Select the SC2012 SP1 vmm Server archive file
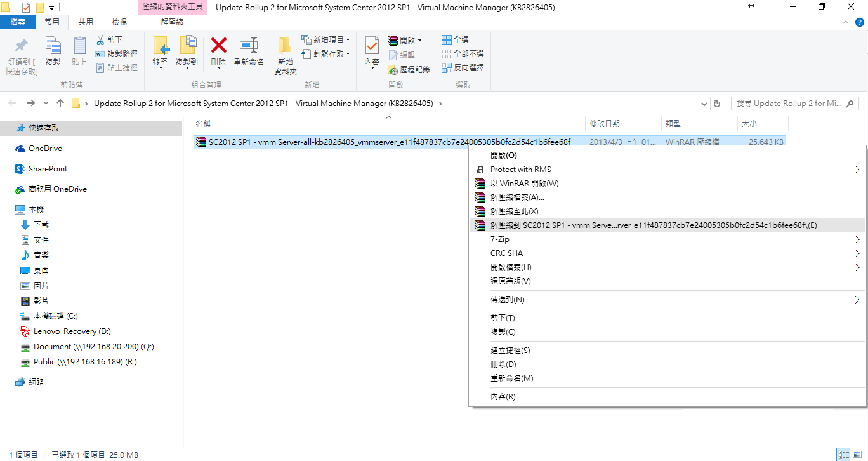This screenshot has height=461, width=868. click(x=489, y=142)
